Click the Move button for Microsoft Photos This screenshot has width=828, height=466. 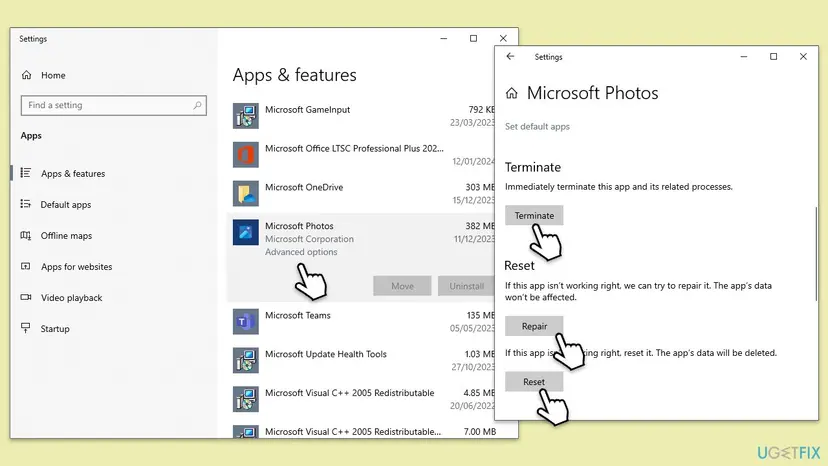pos(402,286)
